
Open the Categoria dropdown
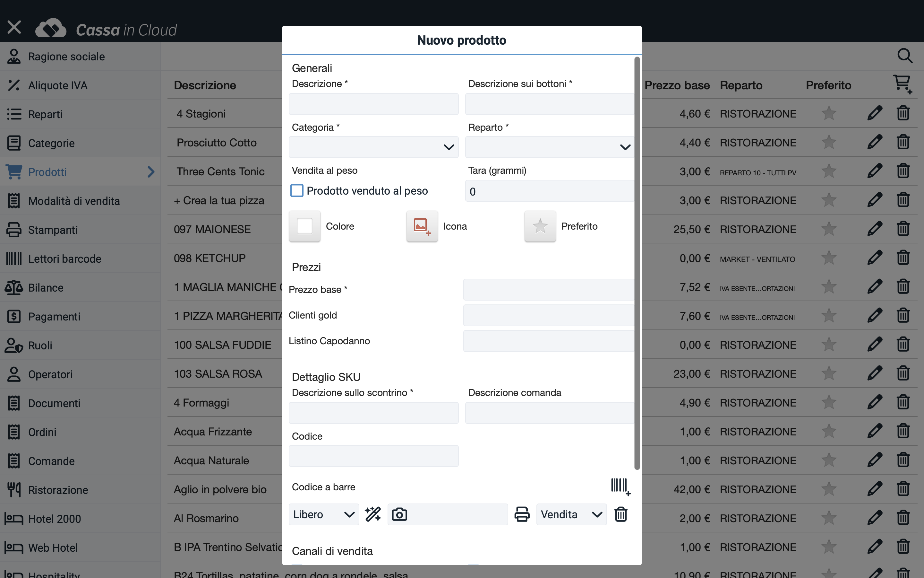click(373, 147)
